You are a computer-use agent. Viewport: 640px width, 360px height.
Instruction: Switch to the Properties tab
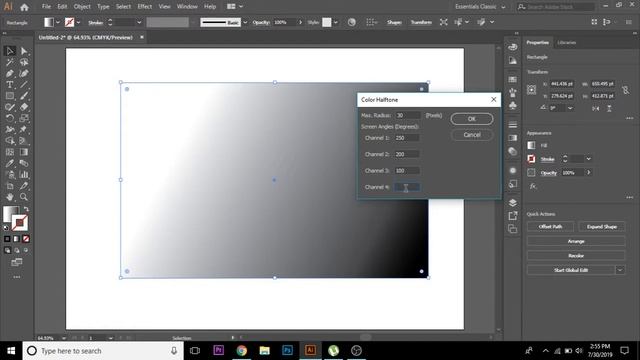(538, 42)
